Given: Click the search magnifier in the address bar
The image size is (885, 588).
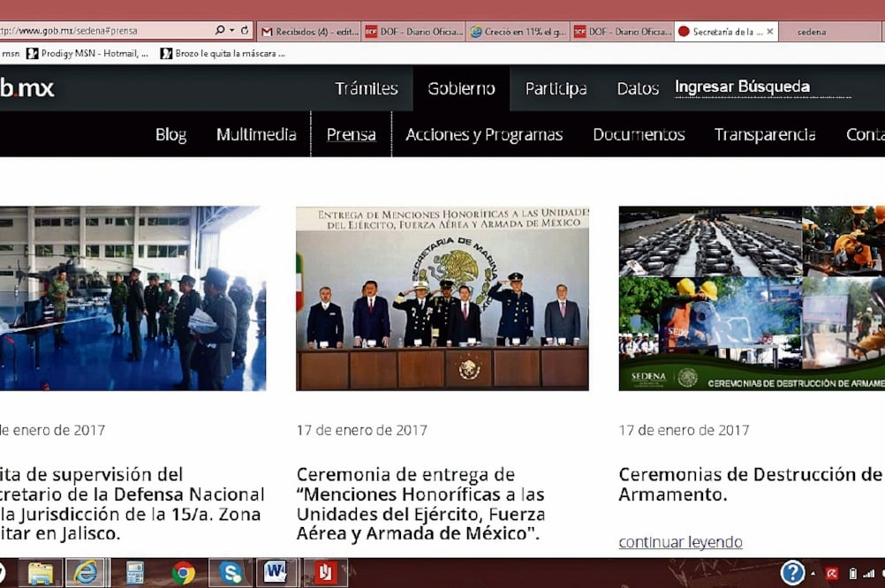Looking at the screenshot, I should pos(220,28).
